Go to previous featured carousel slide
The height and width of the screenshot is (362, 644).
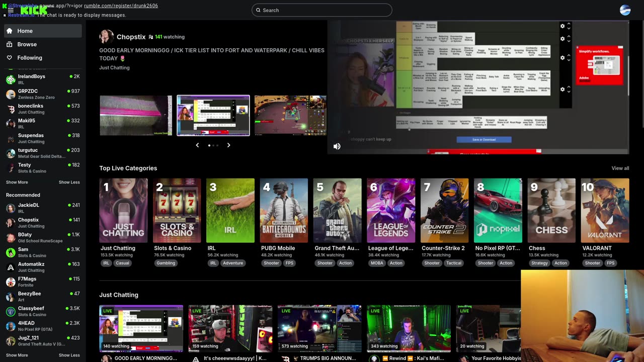coord(197,145)
